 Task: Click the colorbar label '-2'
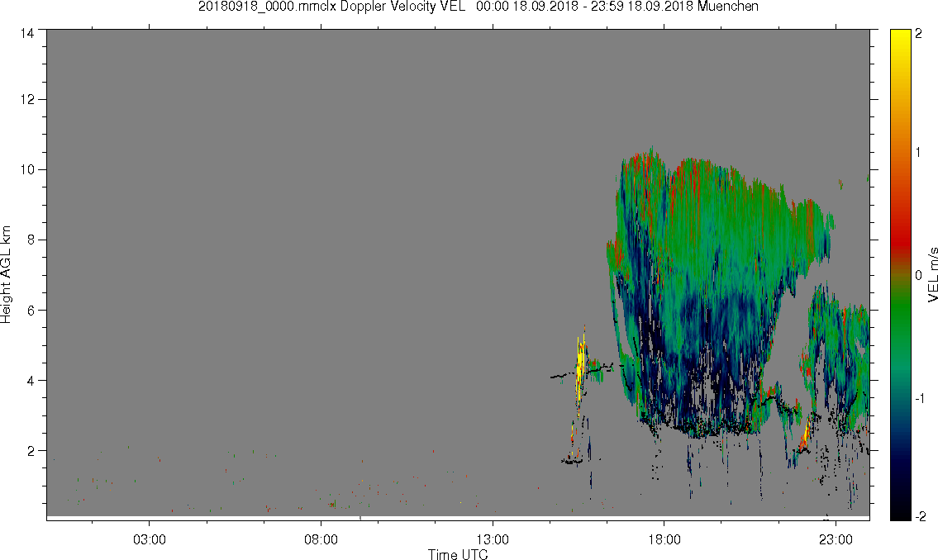(x=920, y=516)
